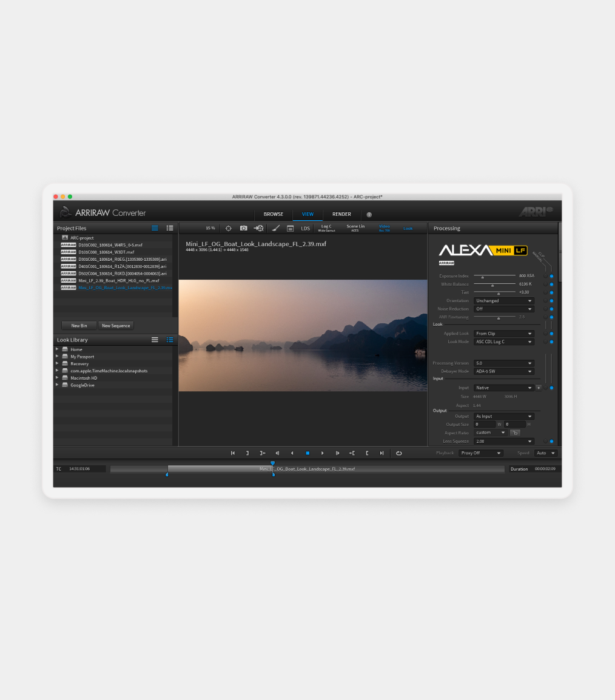Click the Output Size width input field

click(485, 425)
